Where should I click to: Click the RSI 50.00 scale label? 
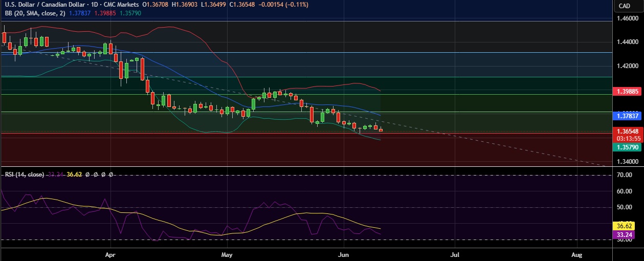click(x=624, y=207)
